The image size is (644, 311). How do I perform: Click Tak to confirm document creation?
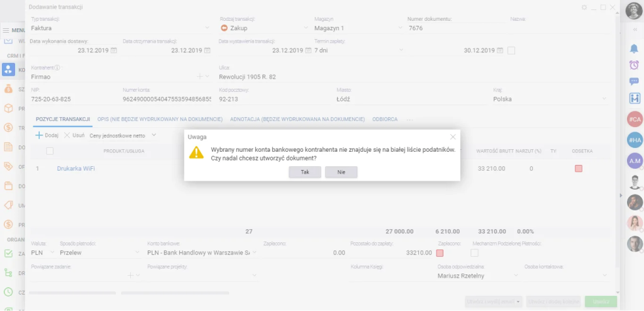[x=305, y=172]
